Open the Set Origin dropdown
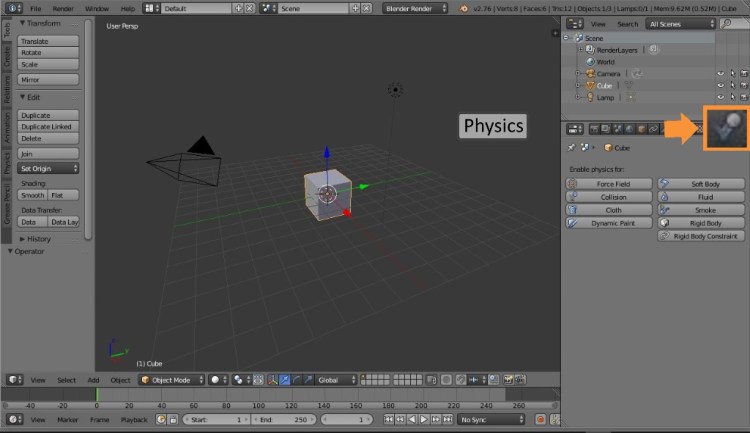 pos(48,168)
